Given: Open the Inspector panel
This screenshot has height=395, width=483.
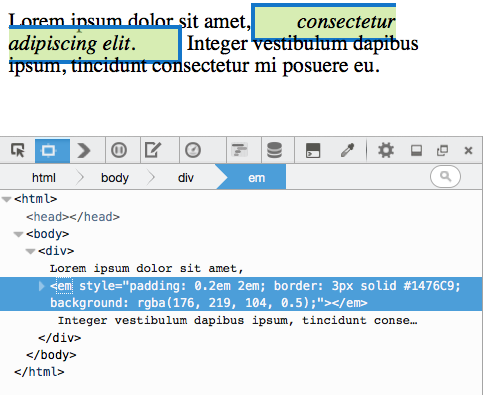Looking at the screenshot, I should pyautogui.click(x=52, y=151).
